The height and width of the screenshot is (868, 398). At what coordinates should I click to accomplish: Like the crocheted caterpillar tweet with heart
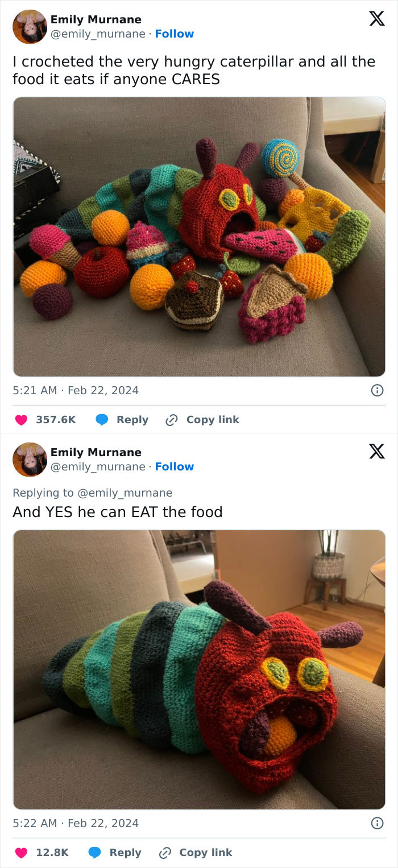coord(21,420)
